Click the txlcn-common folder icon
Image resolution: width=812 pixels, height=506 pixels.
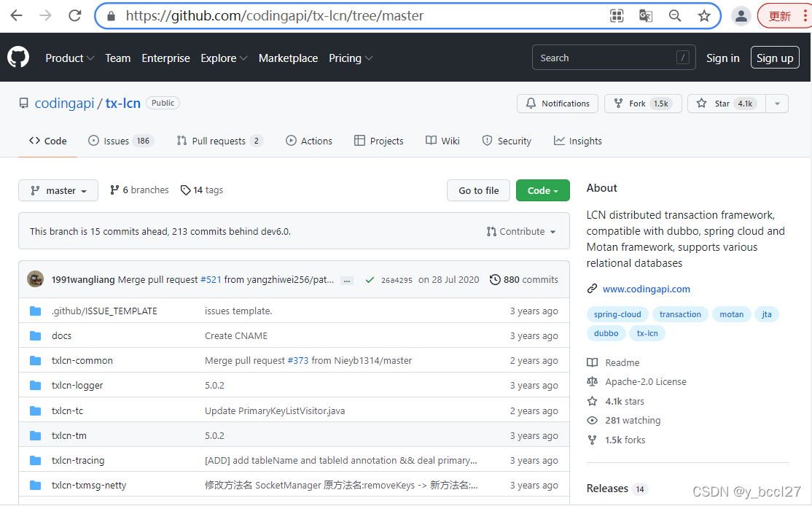(35, 360)
